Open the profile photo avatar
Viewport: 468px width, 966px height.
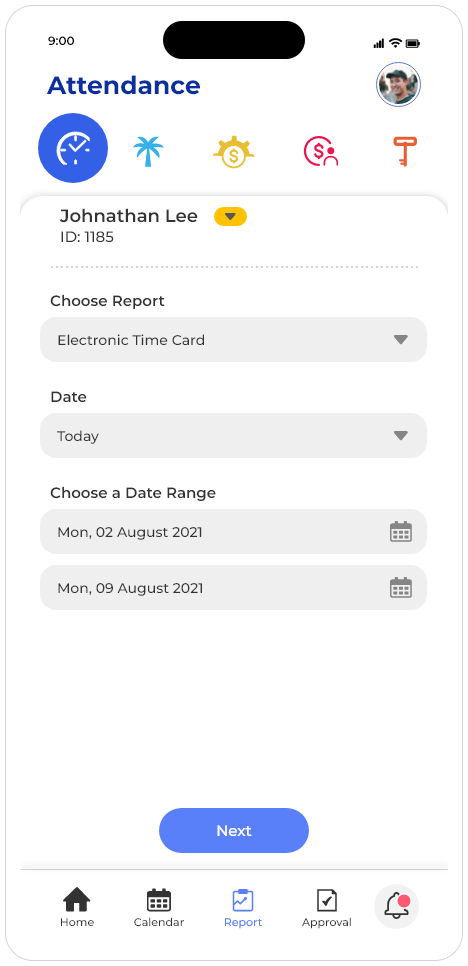pyautogui.click(x=398, y=85)
